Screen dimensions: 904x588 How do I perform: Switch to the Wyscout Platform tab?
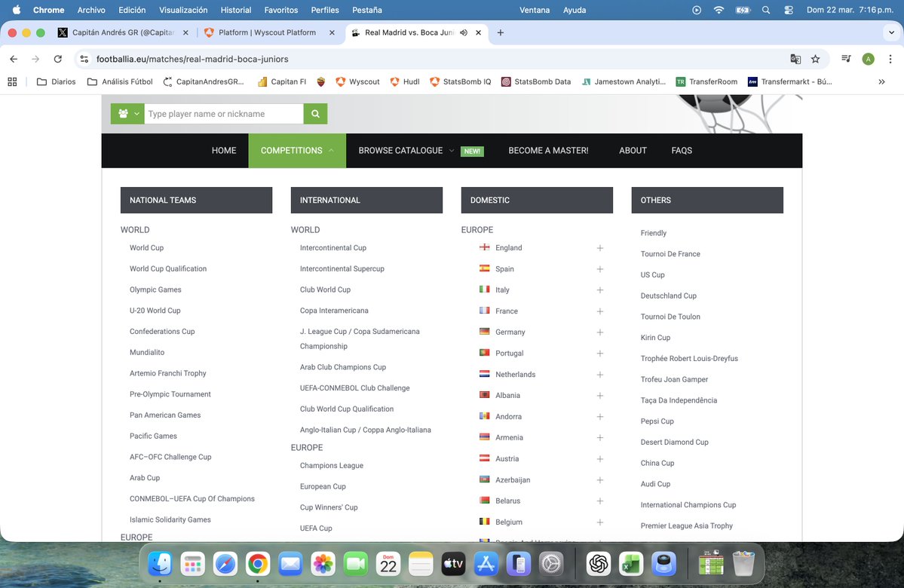point(267,33)
